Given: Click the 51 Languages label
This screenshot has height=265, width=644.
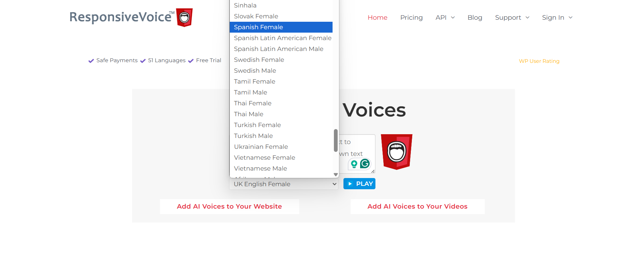Looking at the screenshot, I should (167, 60).
